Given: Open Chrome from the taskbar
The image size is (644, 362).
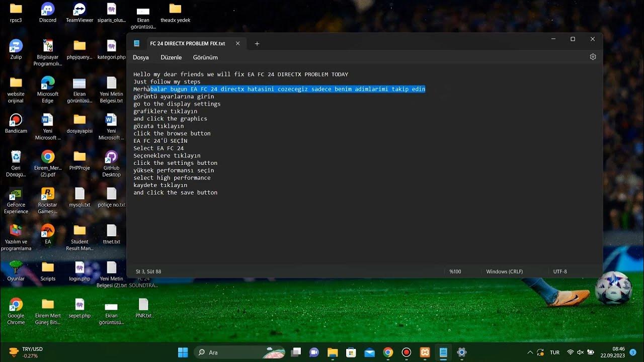Looking at the screenshot, I should tap(387, 352).
